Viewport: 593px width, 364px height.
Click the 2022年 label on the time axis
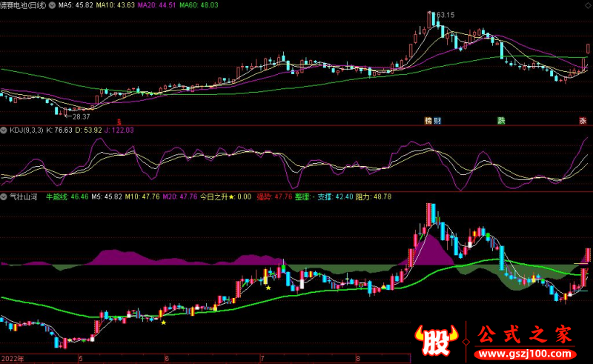click(x=12, y=358)
